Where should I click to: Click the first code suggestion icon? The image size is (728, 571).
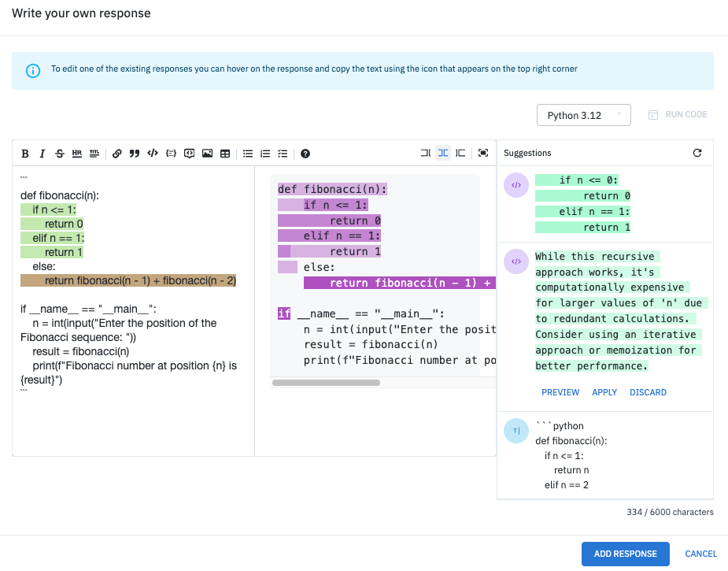pyautogui.click(x=516, y=185)
